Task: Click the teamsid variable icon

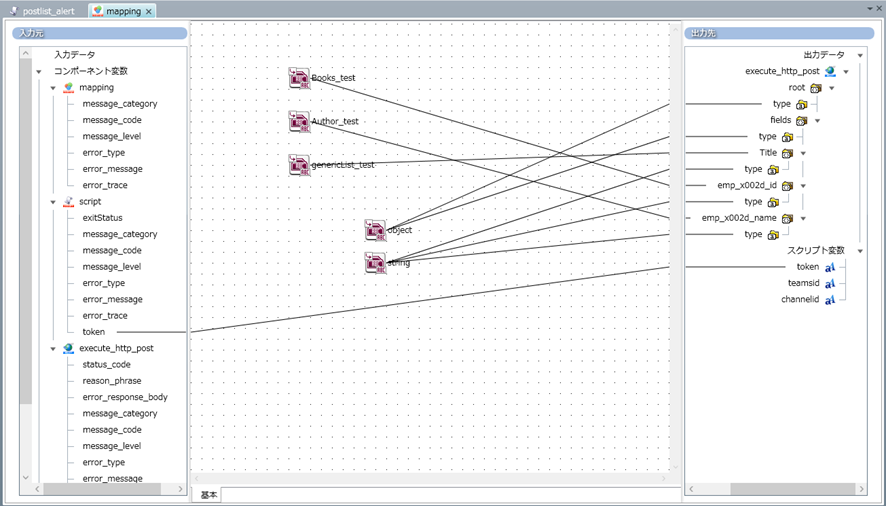Action: (830, 283)
